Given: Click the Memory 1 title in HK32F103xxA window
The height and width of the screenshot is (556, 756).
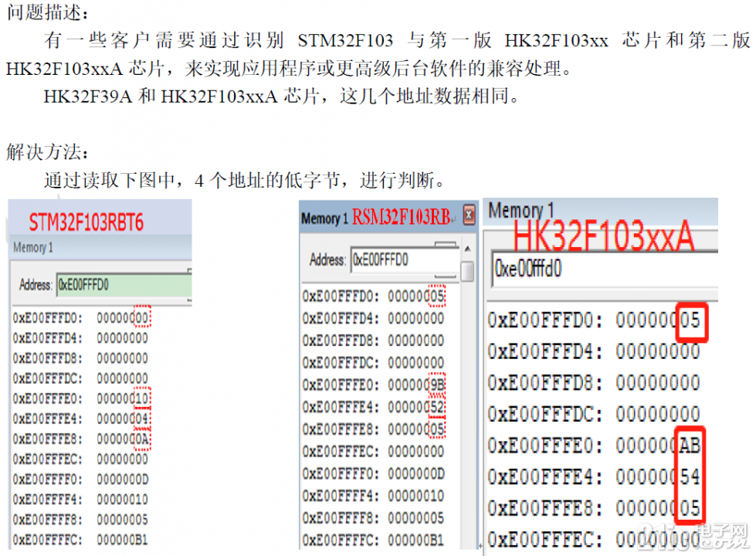Looking at the screenshot, I should pyautogui.click(x=520, y=210).
